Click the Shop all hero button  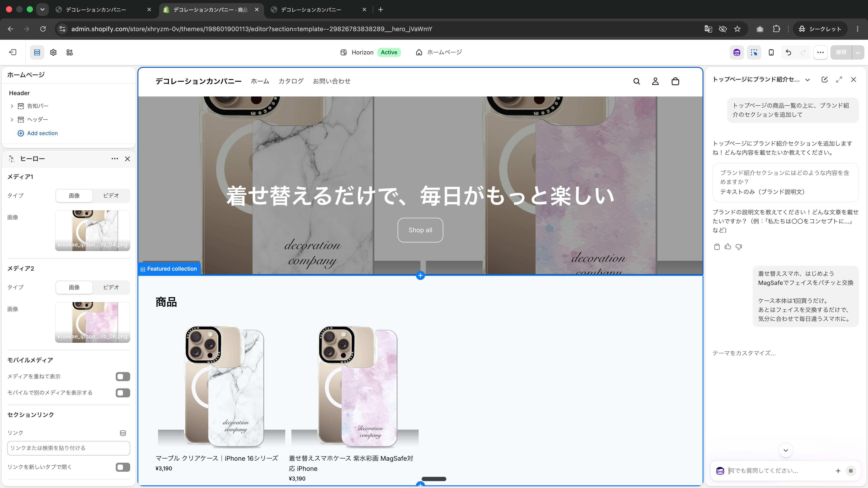420,230
